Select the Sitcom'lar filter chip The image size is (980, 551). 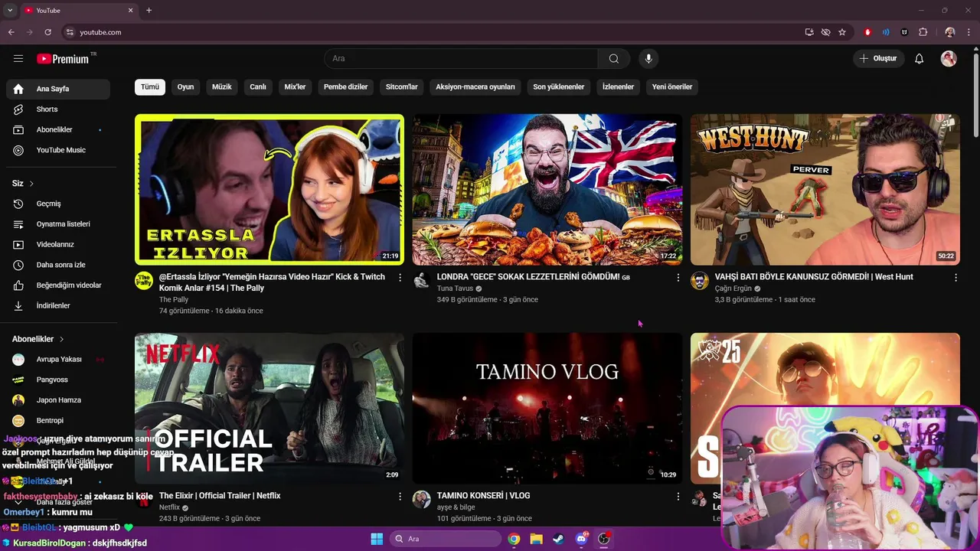402,86
